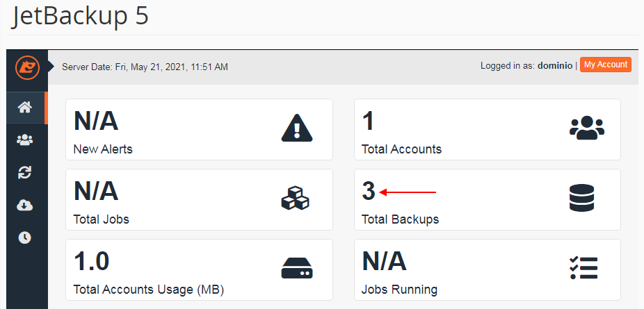
Task: Click the New Alerts warning triangle icon
Action: pos(297,128)
